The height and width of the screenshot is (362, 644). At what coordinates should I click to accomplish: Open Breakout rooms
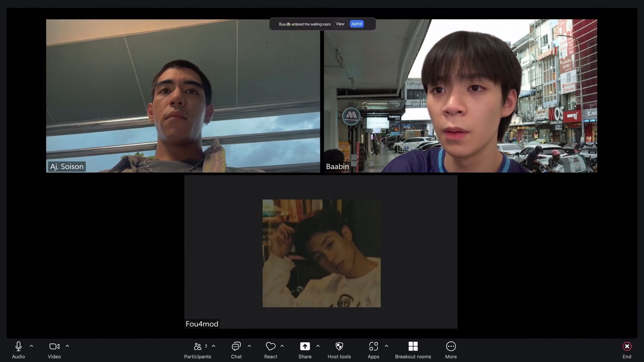tap(413, 346)
